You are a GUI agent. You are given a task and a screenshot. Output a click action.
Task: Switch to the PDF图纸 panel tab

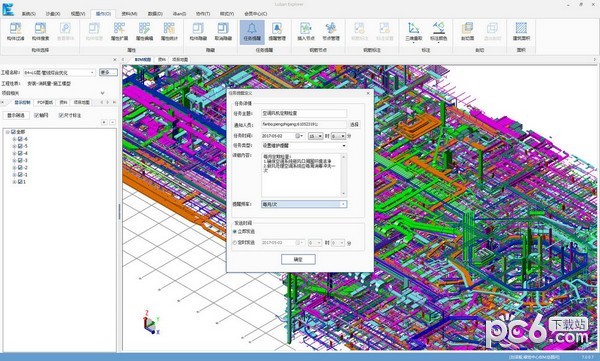click(x=45, y=103)
